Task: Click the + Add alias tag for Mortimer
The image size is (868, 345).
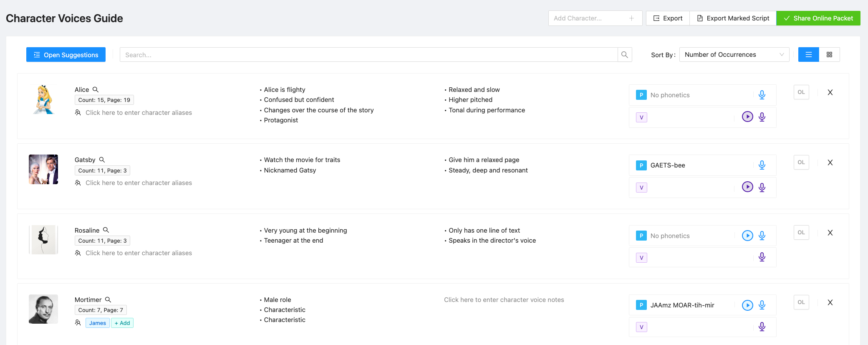Action: [x=122, y=323]
